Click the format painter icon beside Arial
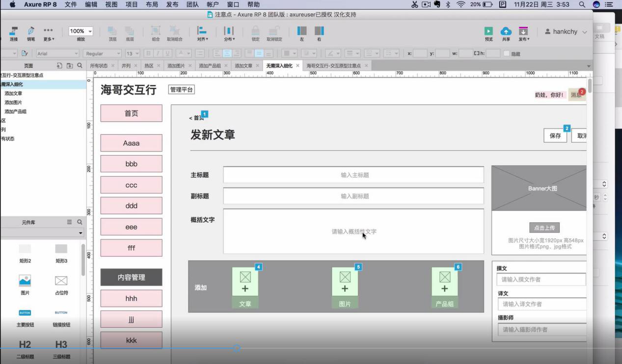This screenshot has height=364, width=622. (25, 53)
